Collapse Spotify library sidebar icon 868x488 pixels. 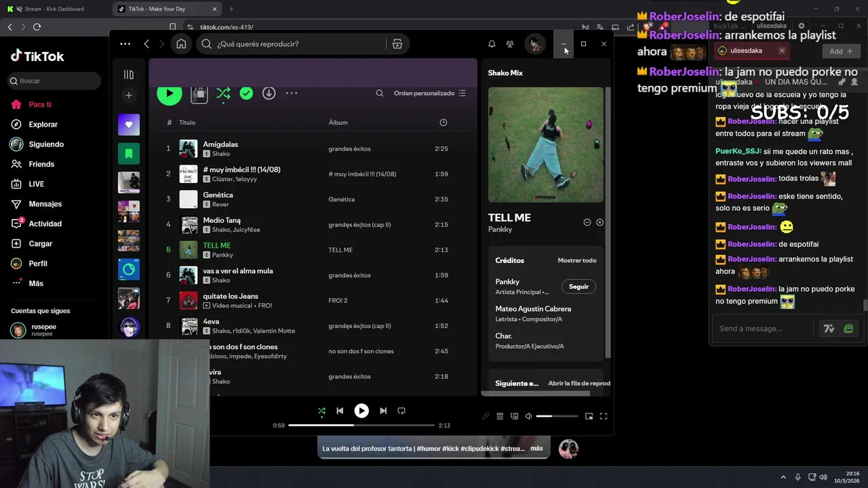pos(129,75)
